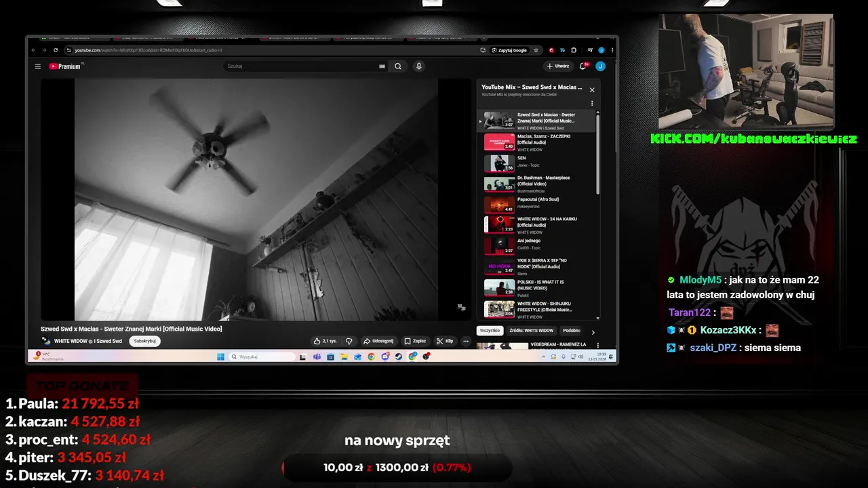The width and height of the screenshot is (868, 488).
Task: Click the video title Sweter Znanej Marki
Action: pyautogui.click(x=131, y=329)
